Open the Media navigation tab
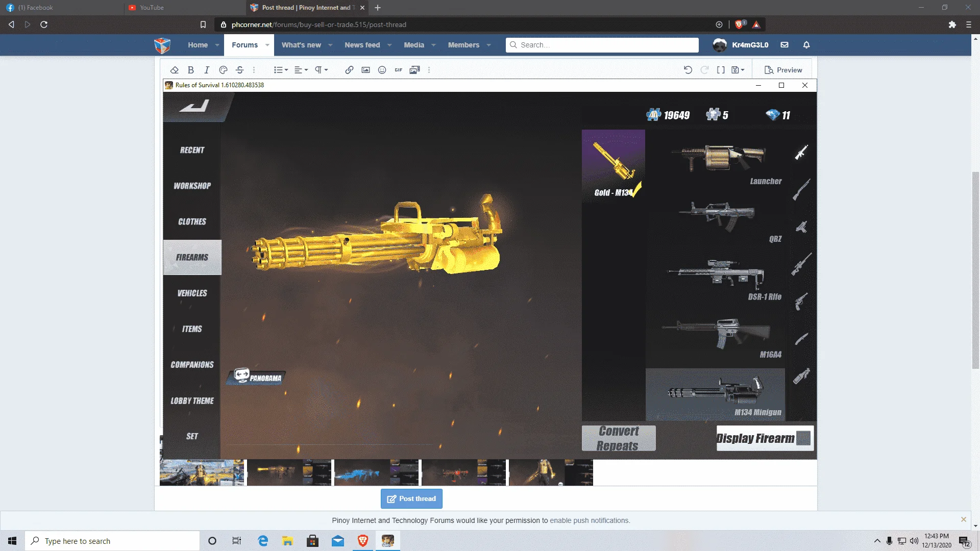Screen dimensions: 980x551 [x=414, y=45]
